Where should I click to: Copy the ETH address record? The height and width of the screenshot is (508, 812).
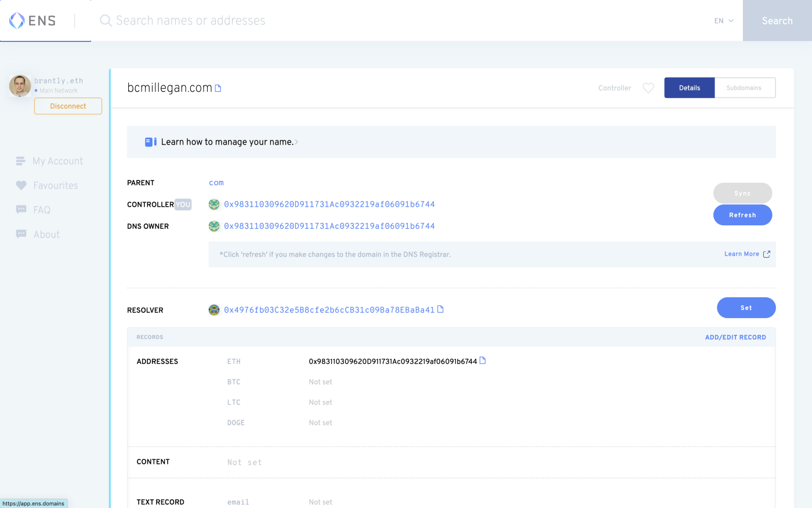pyautogui.click(x=483, y=361)
